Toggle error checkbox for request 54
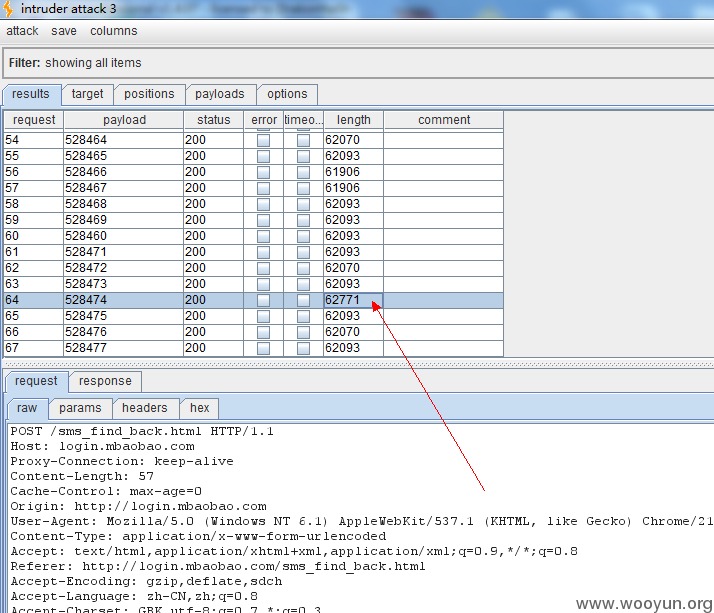Image resolution: width=714 pixels, height=613 pixels. click(x=263, y=140)
